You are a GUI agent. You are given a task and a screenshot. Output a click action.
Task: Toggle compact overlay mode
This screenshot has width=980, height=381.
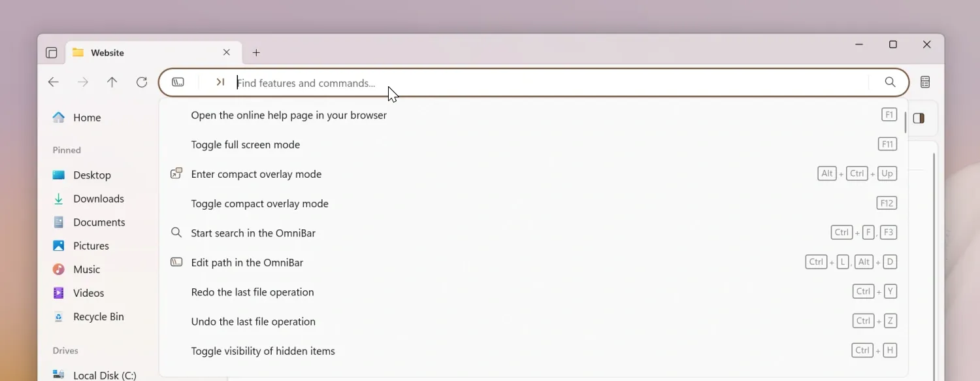tap(259, 203)
